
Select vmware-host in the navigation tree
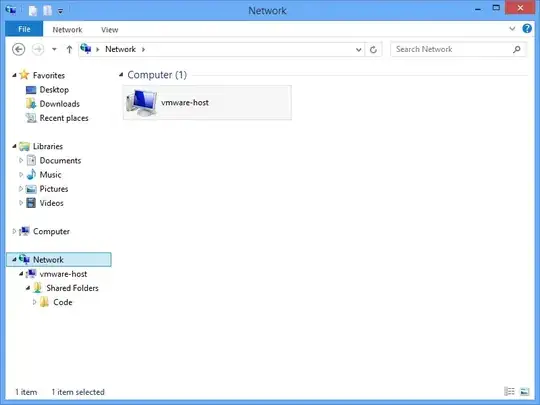(63, 274)
